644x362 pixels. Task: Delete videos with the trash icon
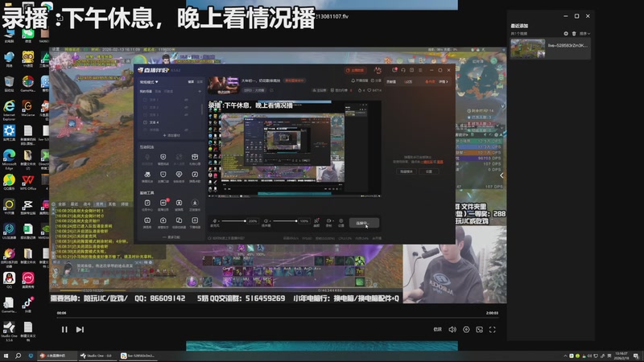coord(574,34)
